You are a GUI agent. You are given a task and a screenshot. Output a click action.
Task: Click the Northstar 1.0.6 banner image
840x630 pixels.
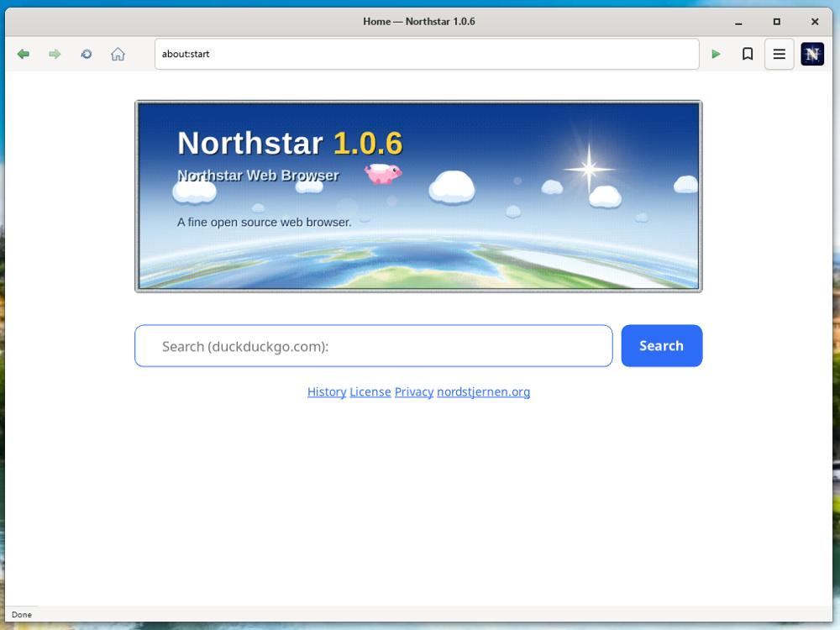tap(418, 196)
